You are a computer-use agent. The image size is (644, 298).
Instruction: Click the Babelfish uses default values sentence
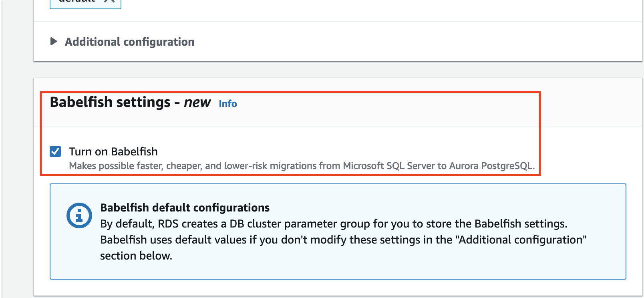pyautogui.click(x=343, y=240)
